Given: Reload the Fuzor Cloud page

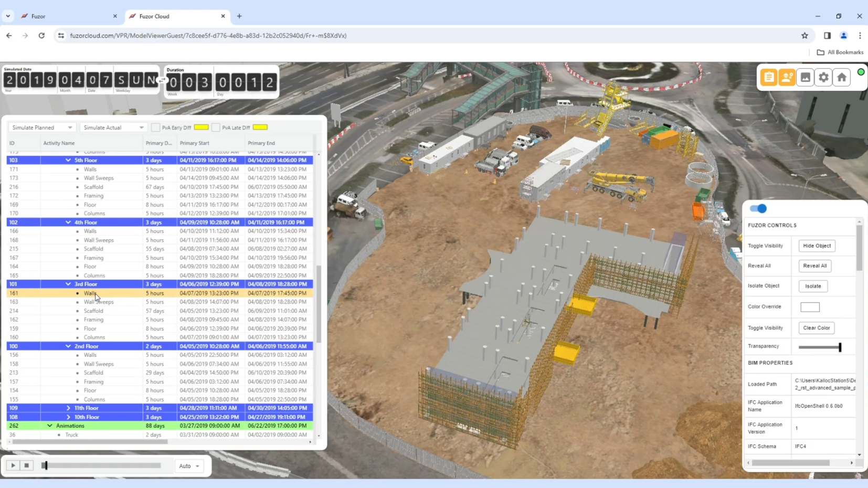Looking at the screenshot, I should 41,36.
